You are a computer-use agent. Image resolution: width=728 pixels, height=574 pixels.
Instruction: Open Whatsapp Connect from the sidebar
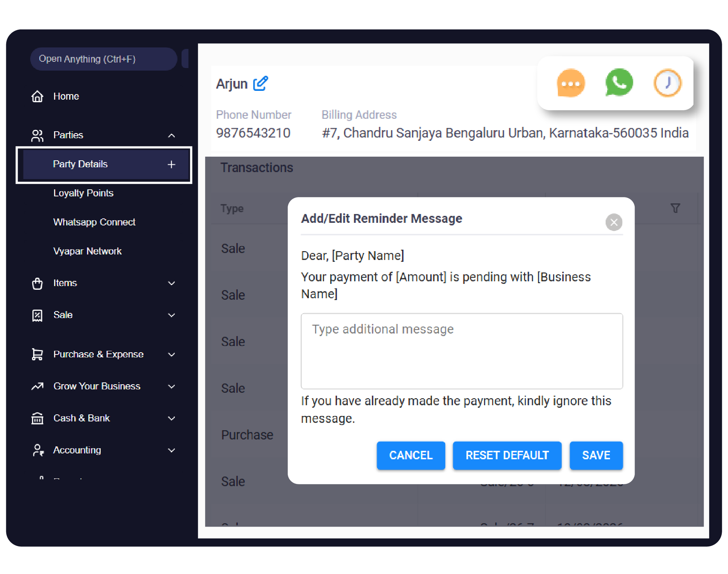point(94,222)
